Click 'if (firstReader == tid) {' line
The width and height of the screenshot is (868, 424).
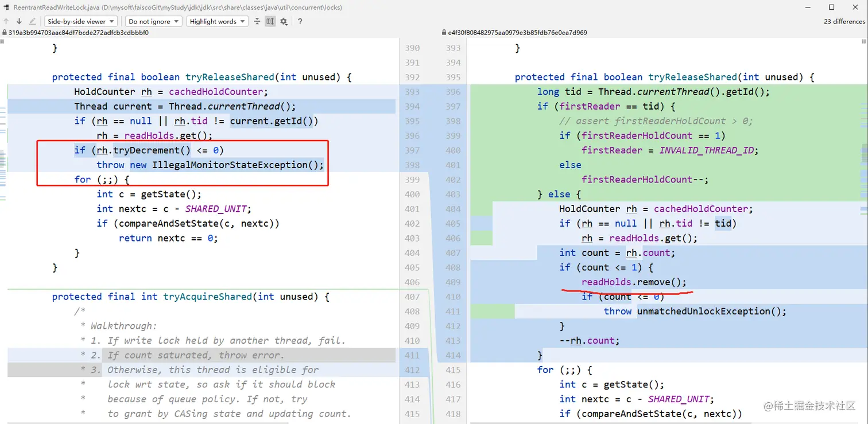[606, 106]
